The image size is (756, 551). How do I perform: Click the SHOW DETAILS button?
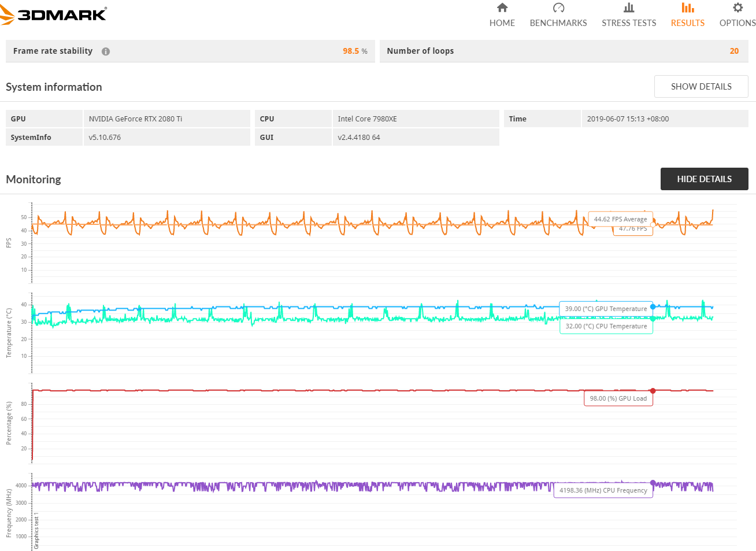tap(701, 87)
